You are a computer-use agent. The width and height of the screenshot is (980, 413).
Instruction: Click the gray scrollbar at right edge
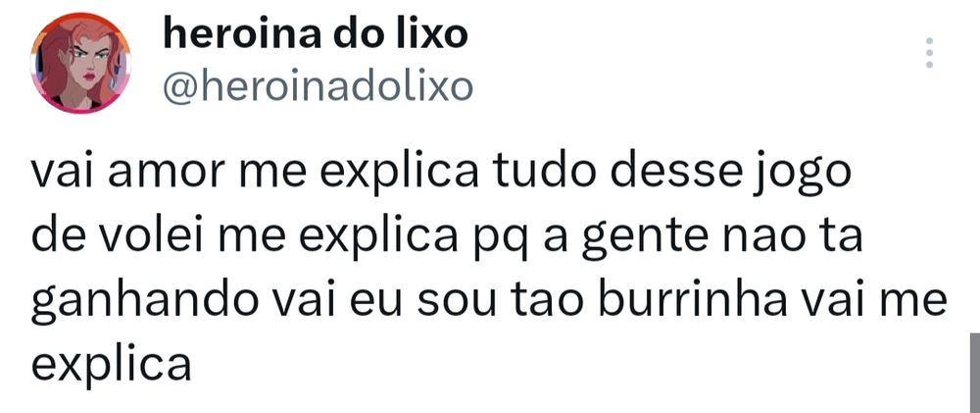coord(975,373)
